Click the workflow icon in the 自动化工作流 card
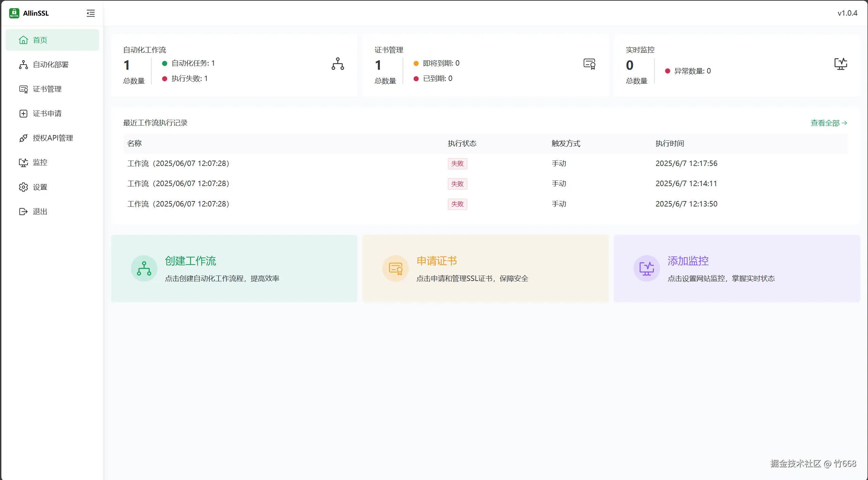This screenshot has width=868, height=480. pyautogui.click(x=337, y=64)
